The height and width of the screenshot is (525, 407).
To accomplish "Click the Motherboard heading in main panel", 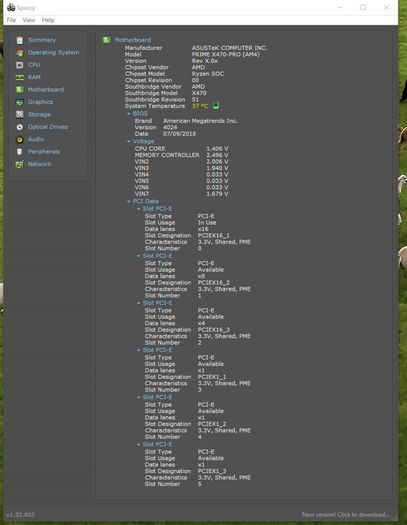I will tap(133, 40).
